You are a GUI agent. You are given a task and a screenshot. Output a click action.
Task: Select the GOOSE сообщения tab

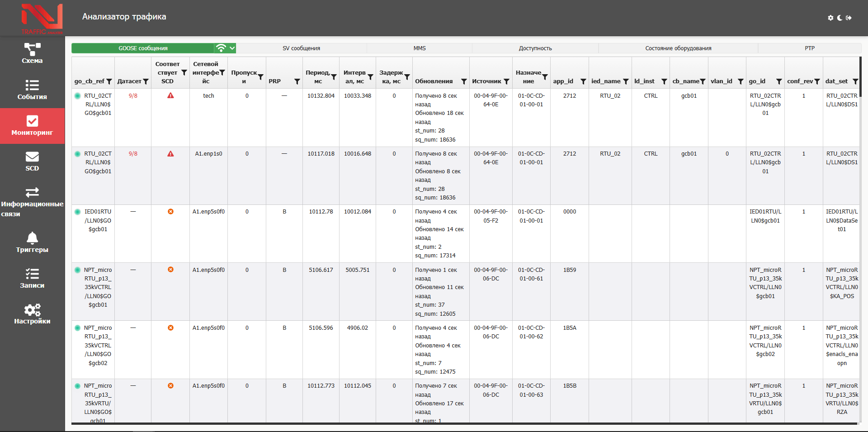(143, 48)
